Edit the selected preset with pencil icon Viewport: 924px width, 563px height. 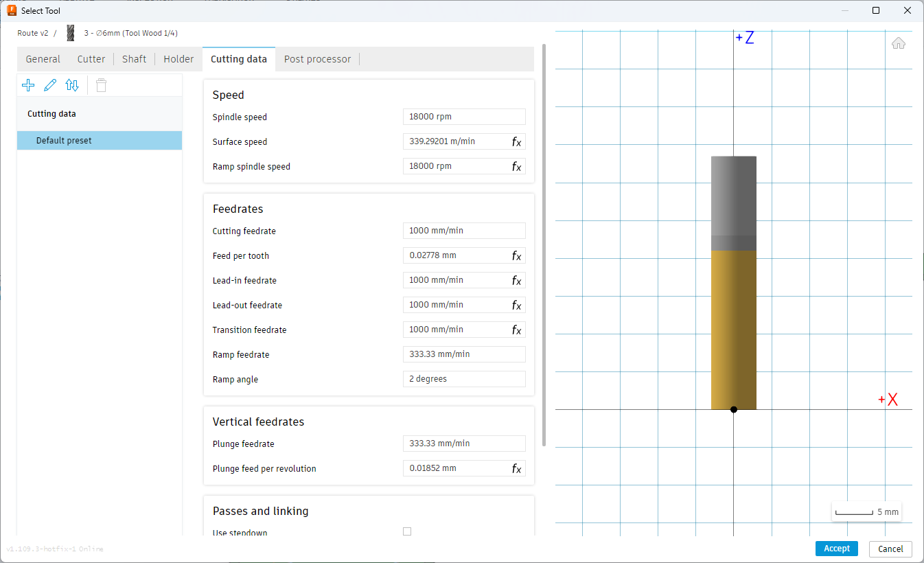click(50, 85)
